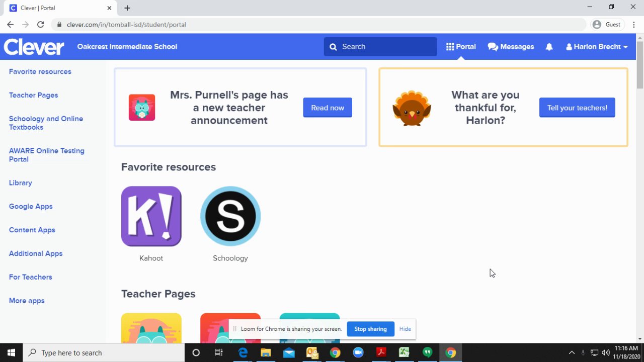
Task: Click the Read now button
Action: point(328,108)
